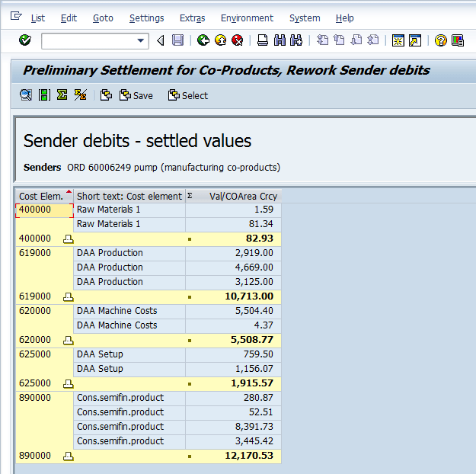
Task: Open the command field dropdown arrow
Action: tap(141, 41)
